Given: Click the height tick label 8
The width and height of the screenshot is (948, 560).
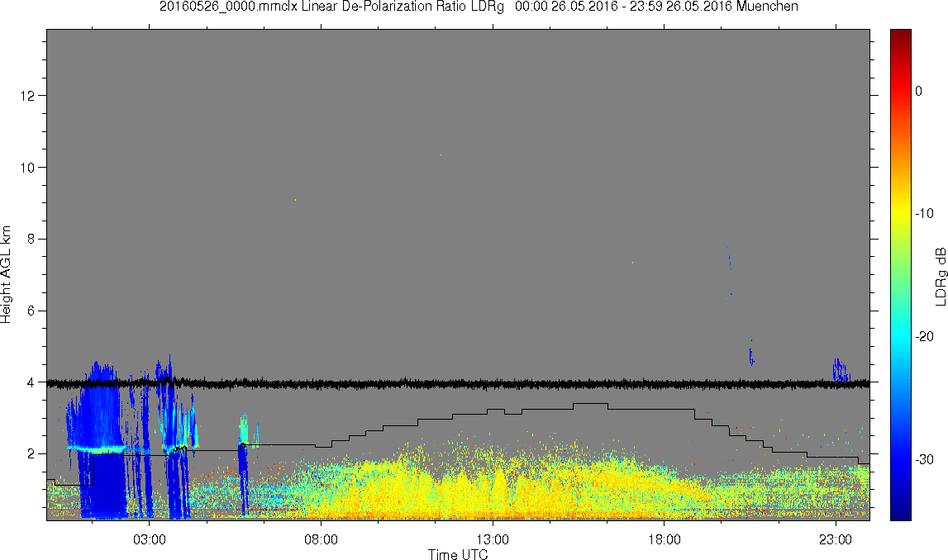Looking at the screenshot, I should click(31, 240).
